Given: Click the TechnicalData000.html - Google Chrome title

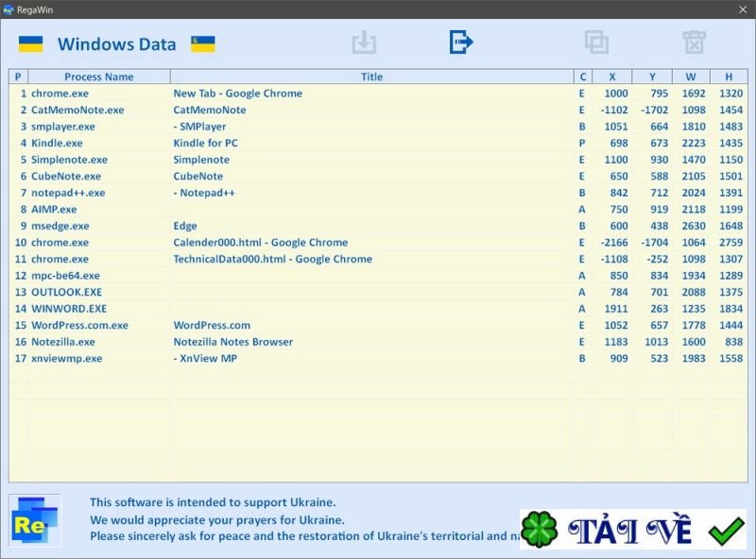Looking at the screenshot, I should coord(272,259).
